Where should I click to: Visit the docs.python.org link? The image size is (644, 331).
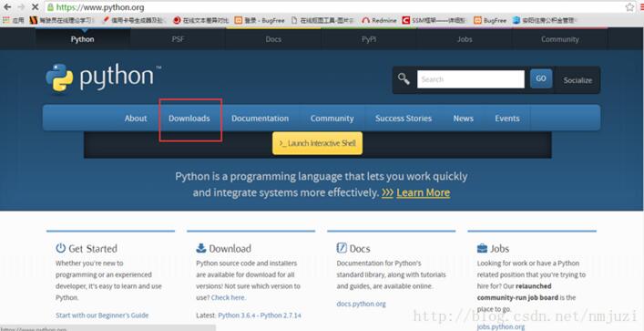[x=361, y=305]
